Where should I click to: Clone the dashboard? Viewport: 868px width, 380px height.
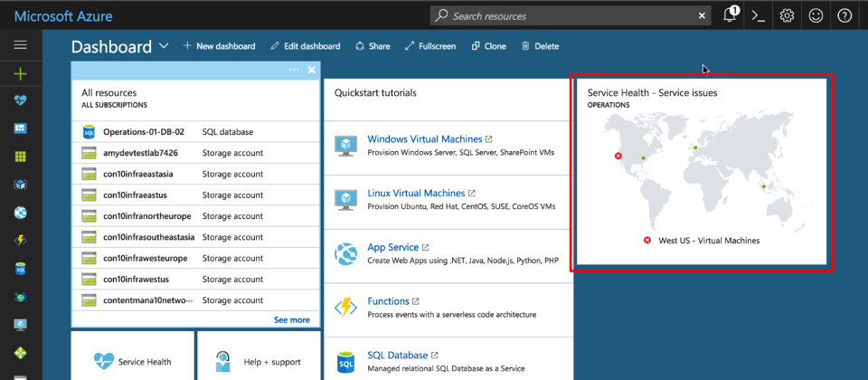pyautogui.click(x=488, y=46)
